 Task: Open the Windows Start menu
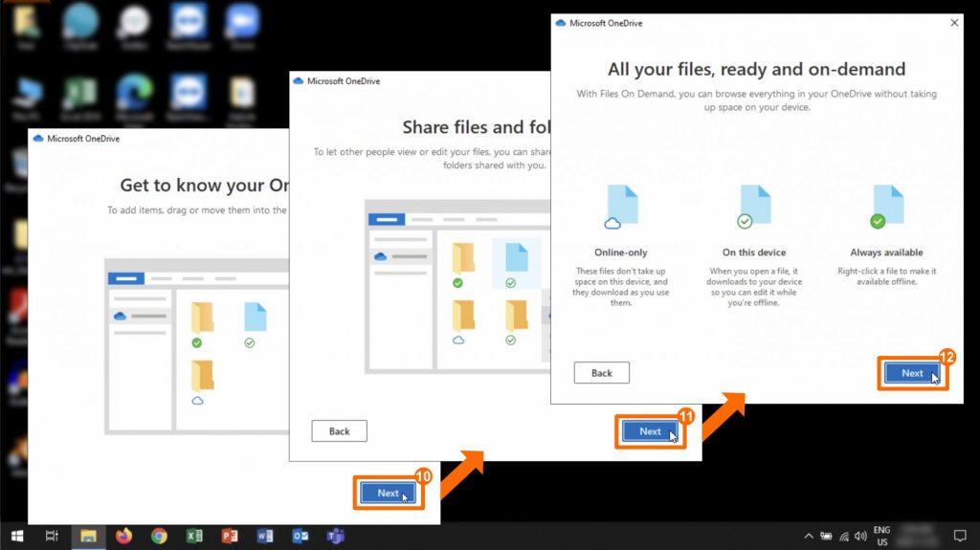(16, 537)
